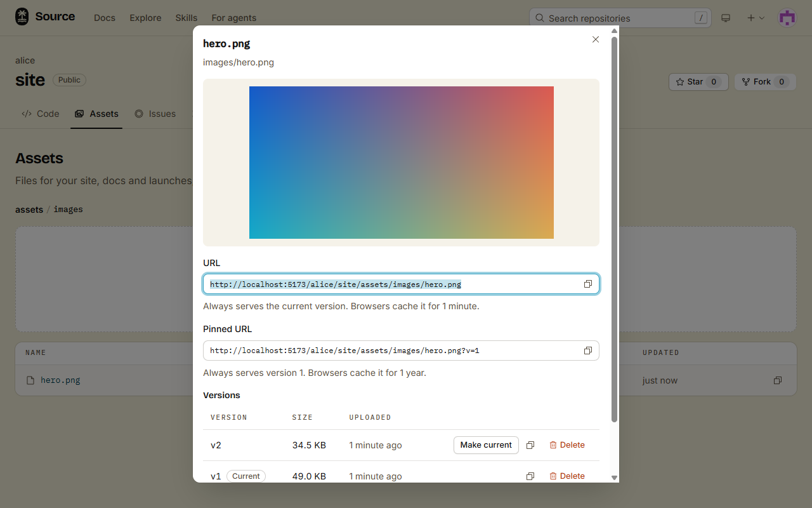Click the '34.5 KB' size cell
812x508 pixels.
point(309,445)
